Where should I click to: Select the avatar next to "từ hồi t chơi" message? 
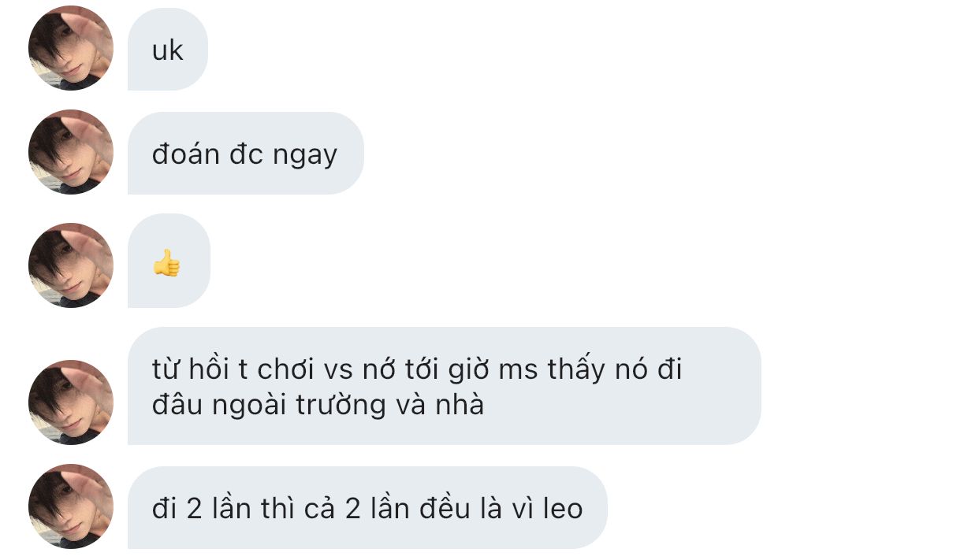pos(71,402)
